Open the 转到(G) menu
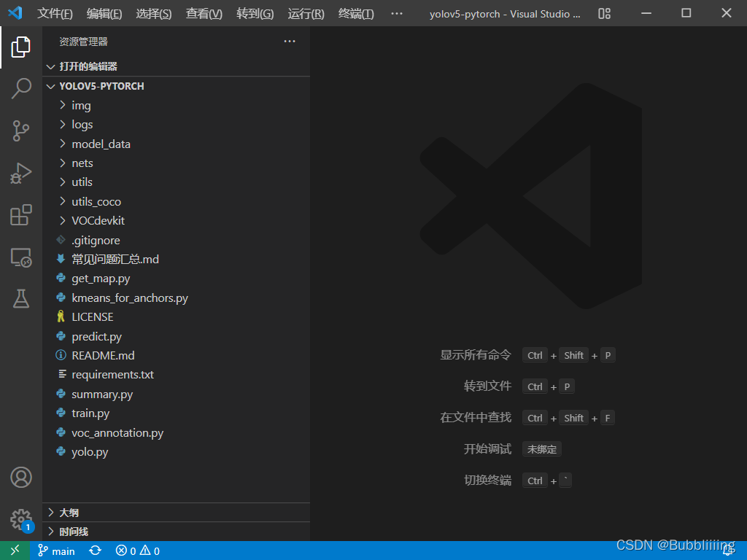This screenshot has width=747, height=560. tap(255, 14)
